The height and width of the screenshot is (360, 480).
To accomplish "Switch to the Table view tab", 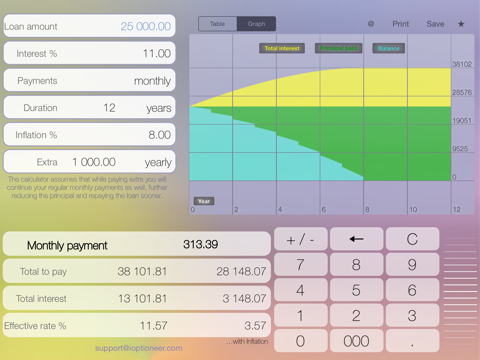I will pos(218,24).
